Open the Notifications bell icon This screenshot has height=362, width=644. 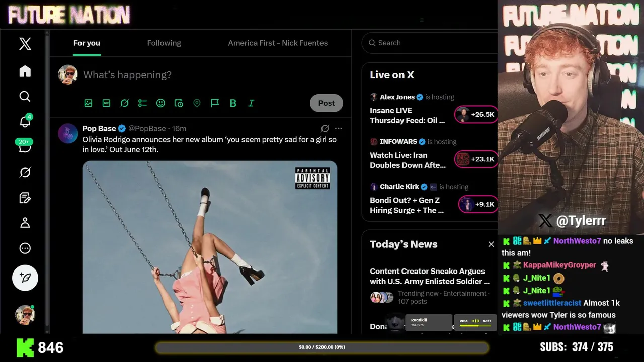coord(25,121)
